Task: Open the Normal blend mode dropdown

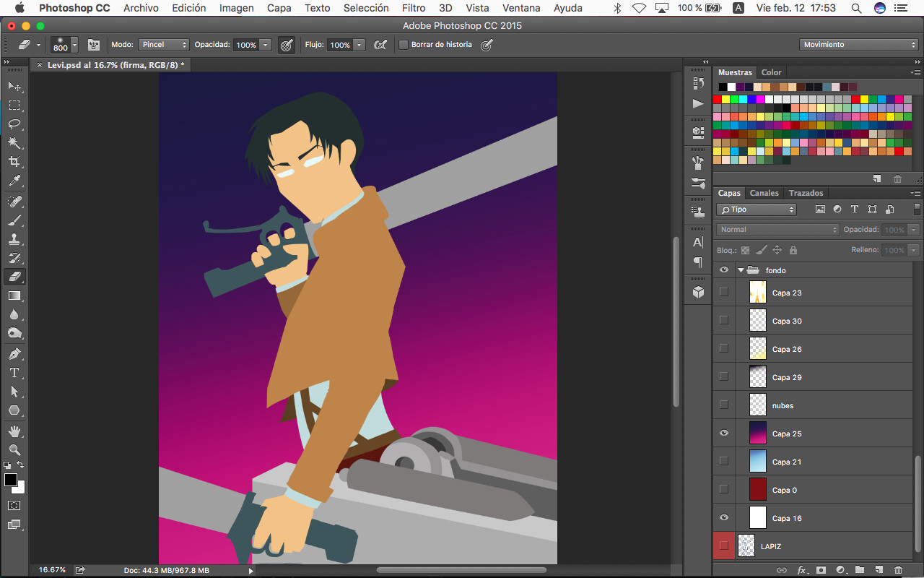Action: [778, 230]
